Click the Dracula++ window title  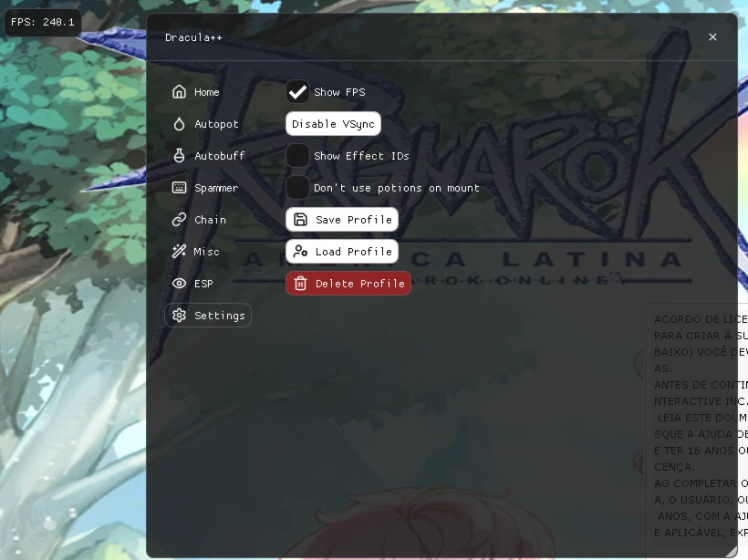pyautogui.click(x=193, y=37)
